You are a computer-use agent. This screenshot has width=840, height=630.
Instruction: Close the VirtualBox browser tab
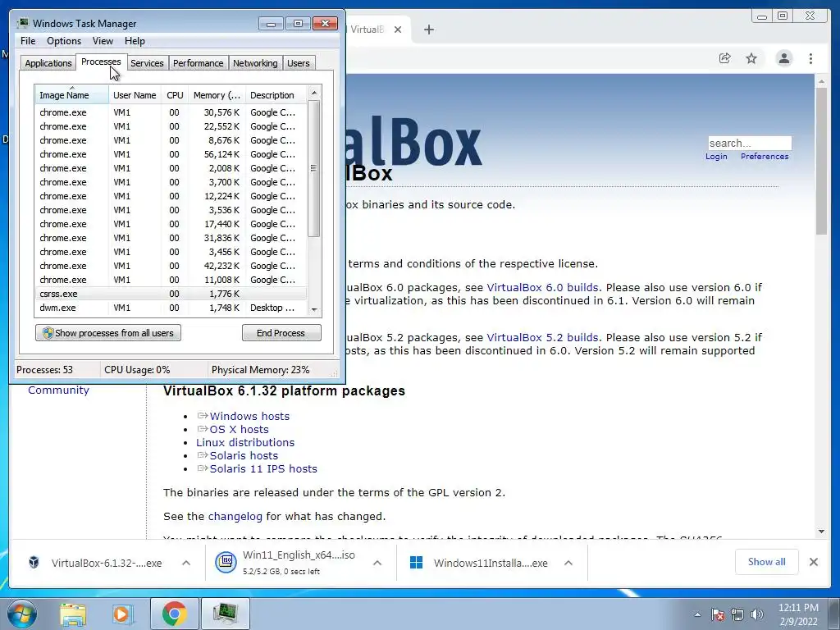398,30
